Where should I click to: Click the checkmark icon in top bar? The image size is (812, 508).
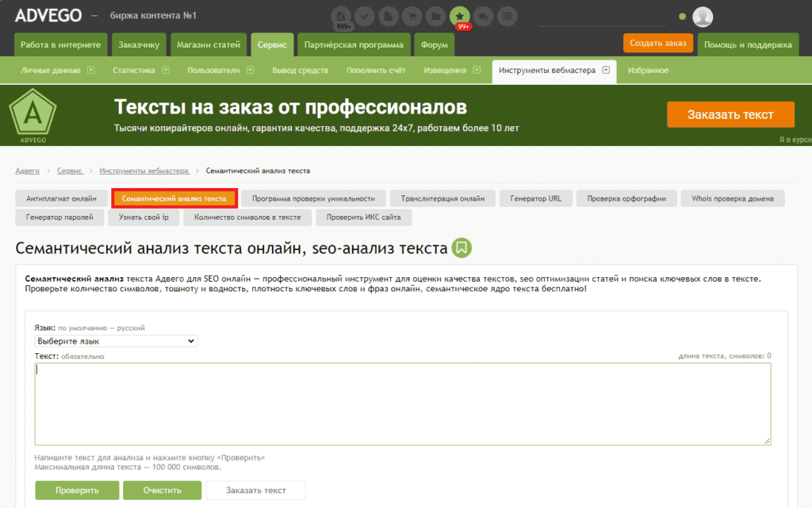(x=365, y=16)
